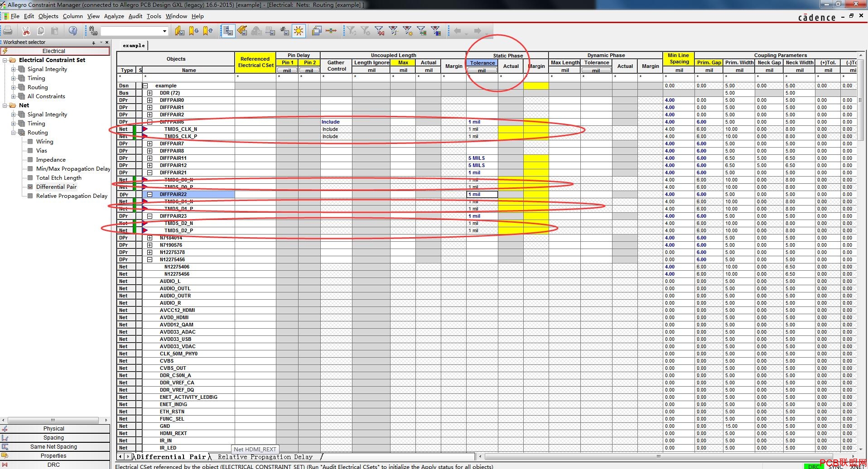Switch to Relative Propagation Delay bottom tab

265,457
